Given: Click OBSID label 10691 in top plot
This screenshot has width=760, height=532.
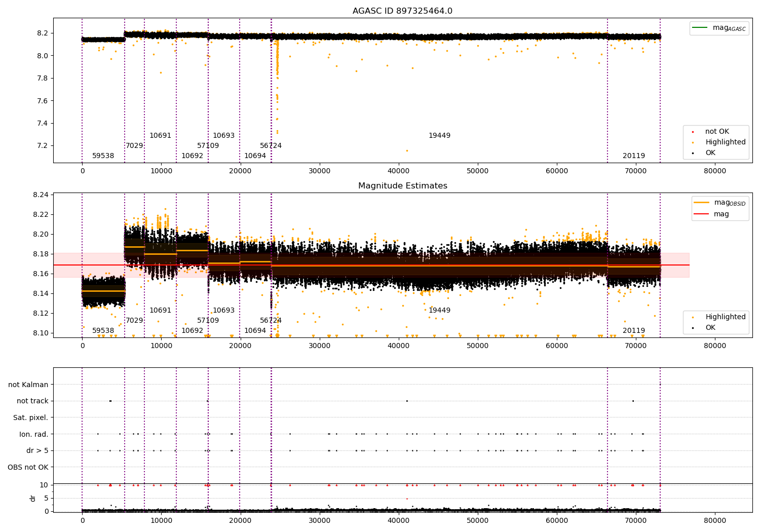Looking at the screenshot, I should [160, 136].
